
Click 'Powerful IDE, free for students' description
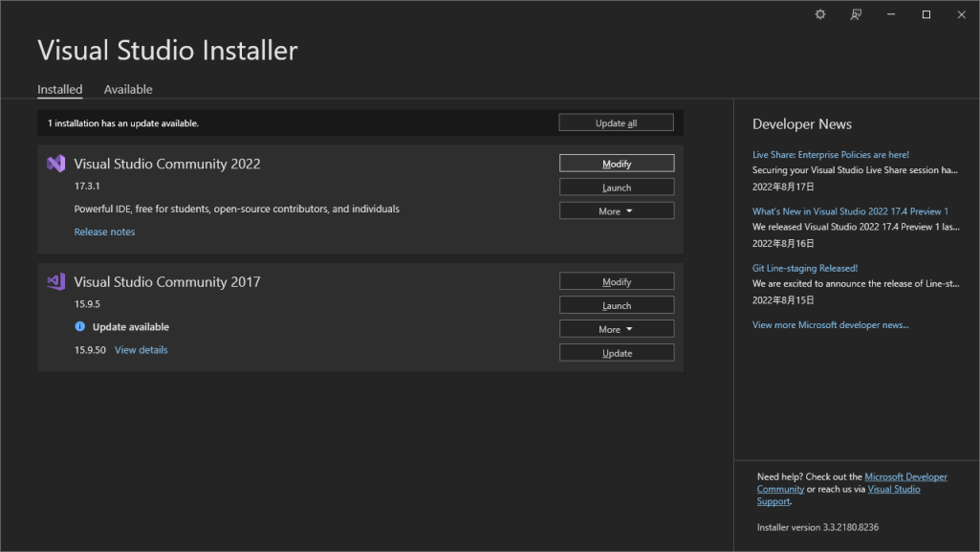(236, 209)
